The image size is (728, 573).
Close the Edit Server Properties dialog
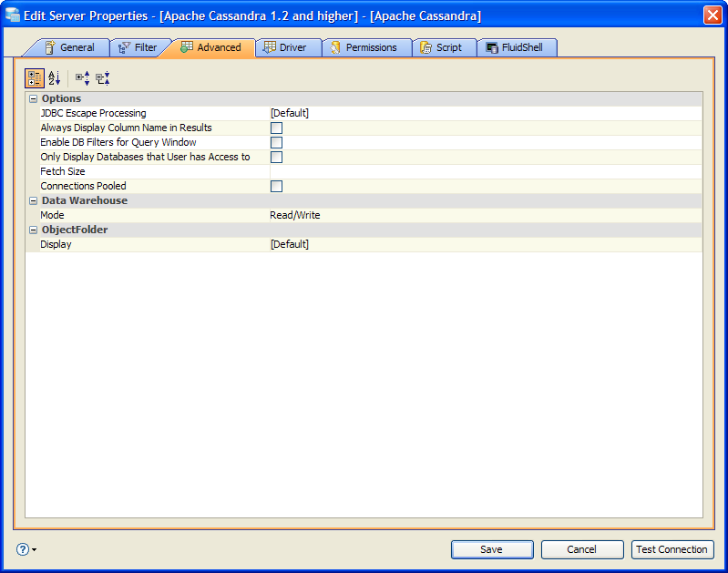713,15
